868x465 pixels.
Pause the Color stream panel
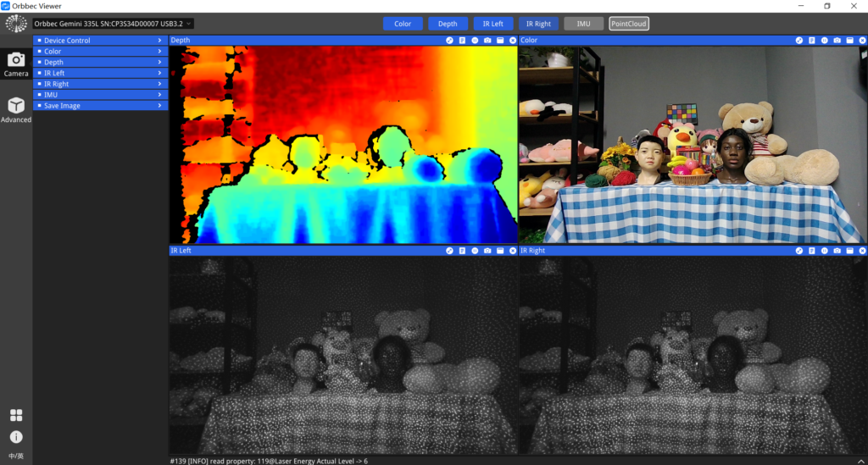(824, 41)
